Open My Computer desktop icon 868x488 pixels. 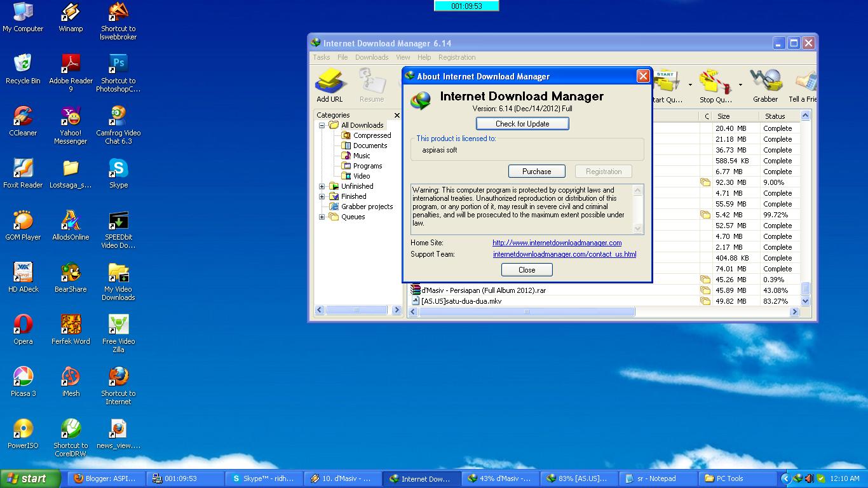pos(23,18)
